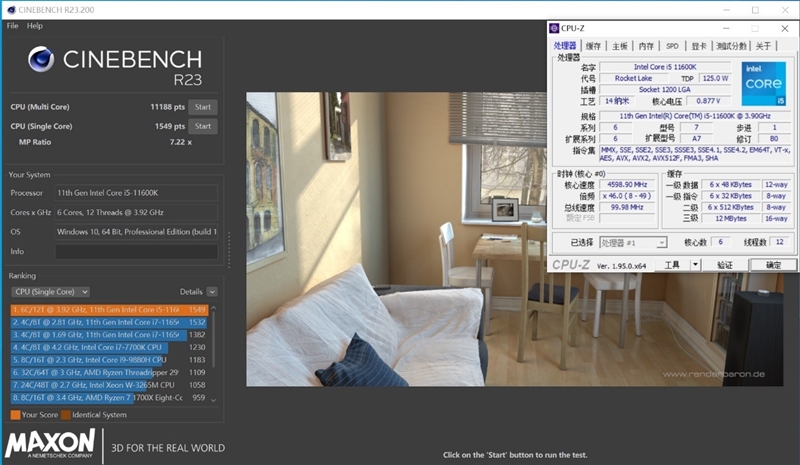Switch to CPU-Z 处理器 tab
The image size is (800, 465).
[x=565, y=46]
